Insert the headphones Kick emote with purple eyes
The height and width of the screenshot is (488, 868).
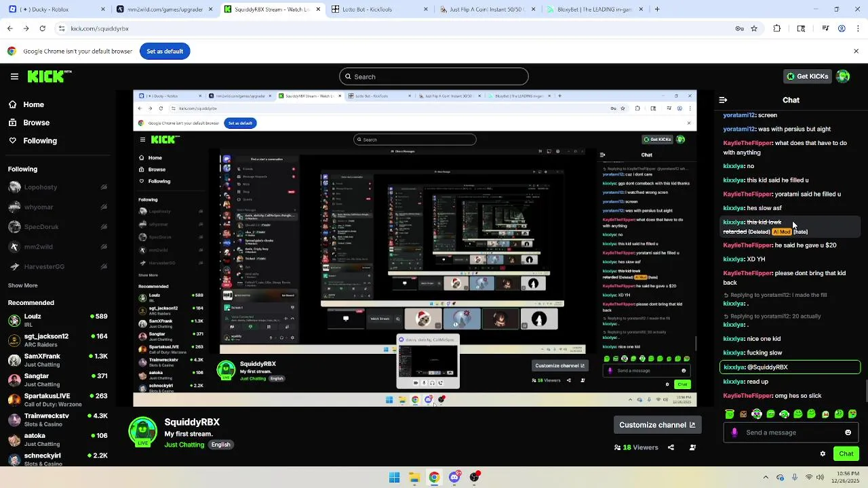click(x=757, y=413)
